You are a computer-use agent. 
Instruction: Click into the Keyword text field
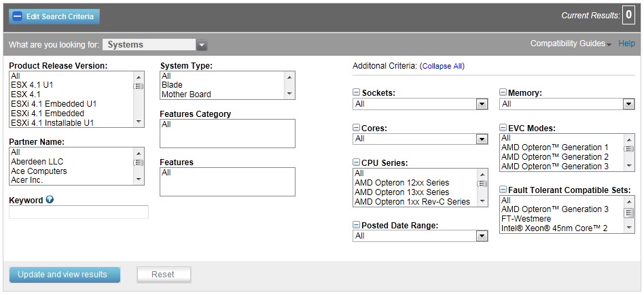coord(78,212)
